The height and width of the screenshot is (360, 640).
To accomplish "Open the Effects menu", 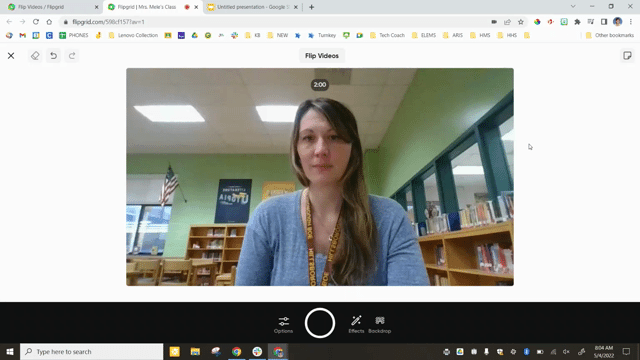I will tap(356, 325).
